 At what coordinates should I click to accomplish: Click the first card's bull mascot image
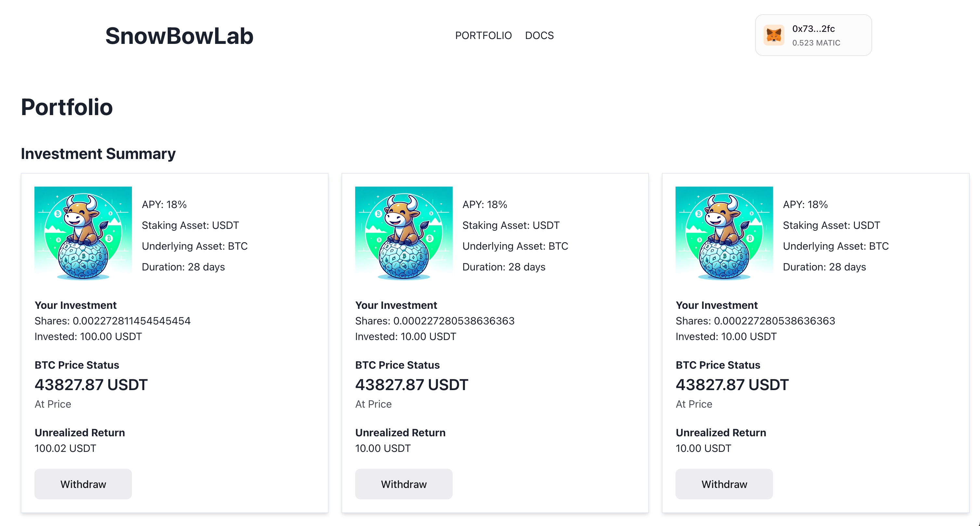pyautogui.click(x=83, y=233)
